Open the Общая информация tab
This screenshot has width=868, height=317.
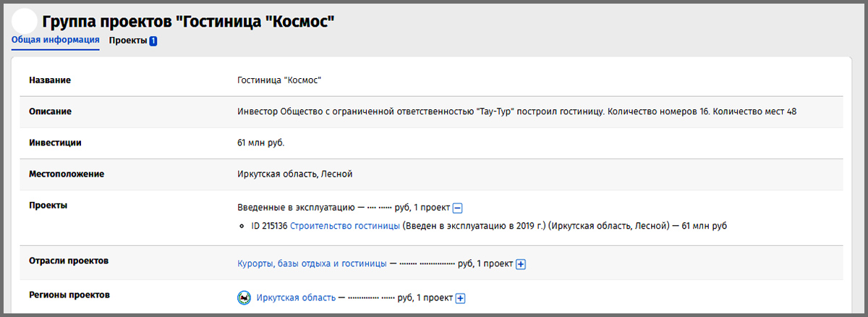click(x=56, y=40)
